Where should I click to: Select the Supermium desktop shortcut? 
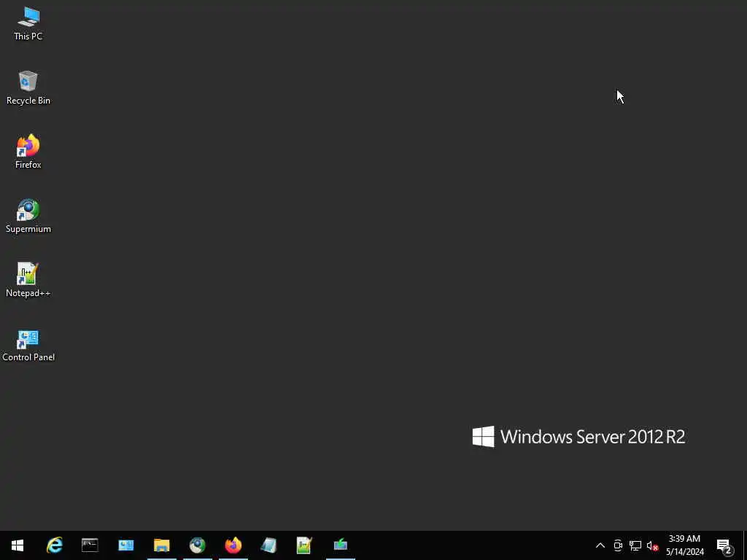(28, 216)
